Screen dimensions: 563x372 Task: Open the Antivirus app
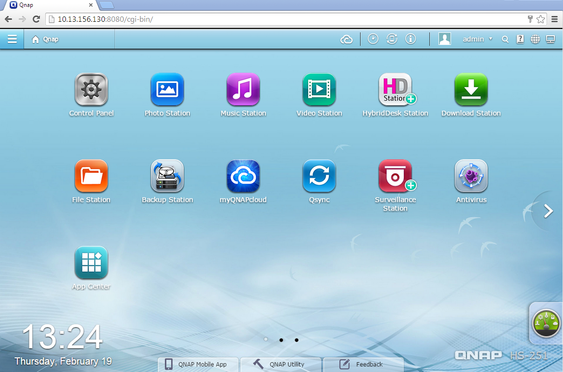point(471,176)
